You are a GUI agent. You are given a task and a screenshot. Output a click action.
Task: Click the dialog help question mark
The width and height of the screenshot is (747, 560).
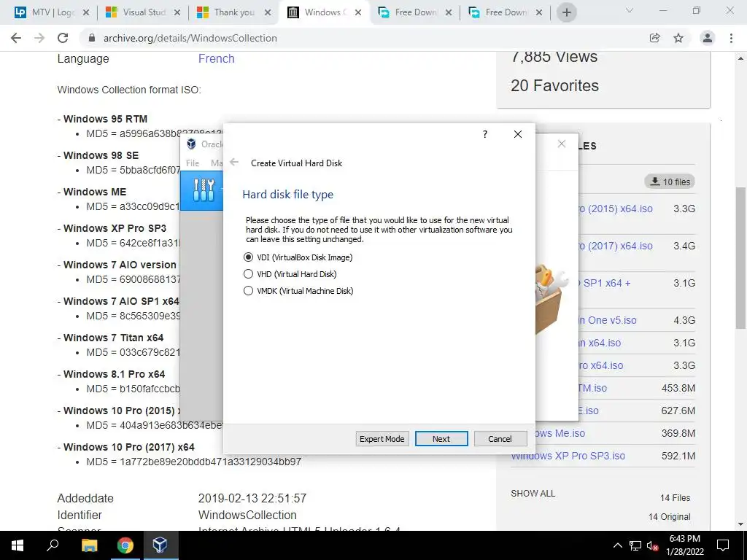click(x=485, y=134)
